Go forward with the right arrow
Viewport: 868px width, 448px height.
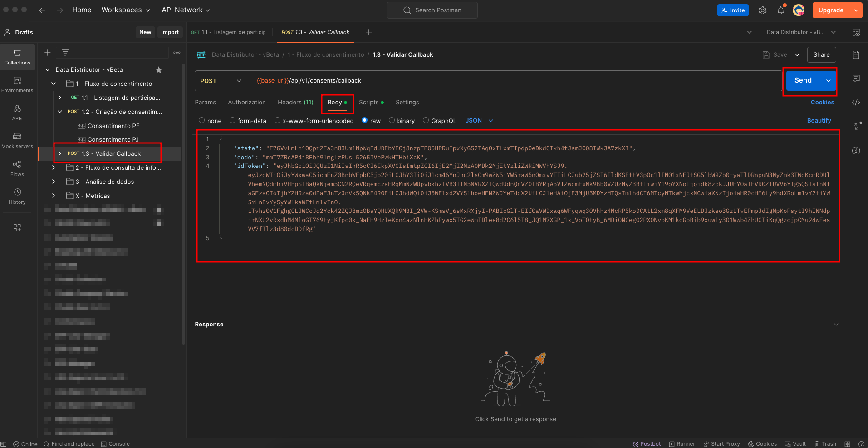[x=60, y=10]
